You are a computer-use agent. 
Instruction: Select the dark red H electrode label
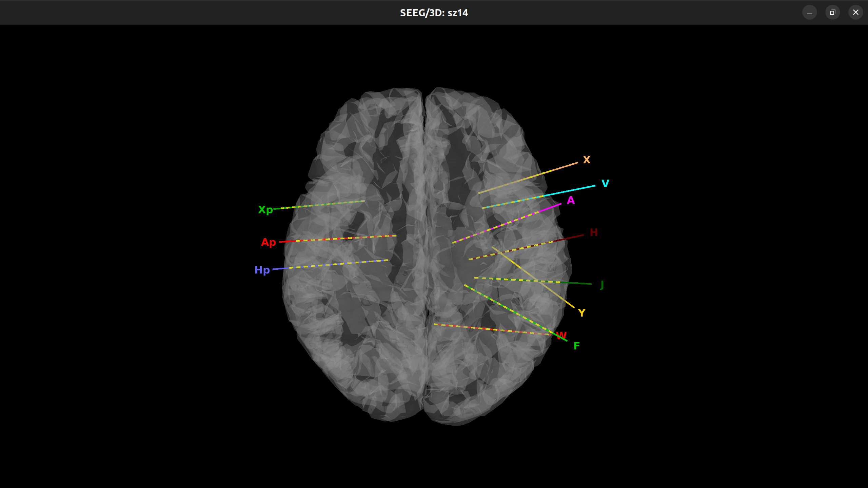594,232
